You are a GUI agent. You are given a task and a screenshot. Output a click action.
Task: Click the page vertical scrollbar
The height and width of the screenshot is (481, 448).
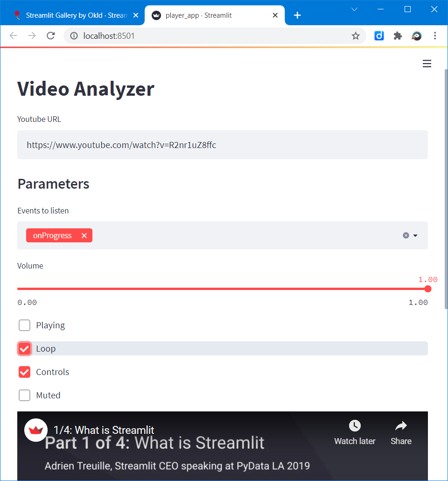(x=446, y=189)
